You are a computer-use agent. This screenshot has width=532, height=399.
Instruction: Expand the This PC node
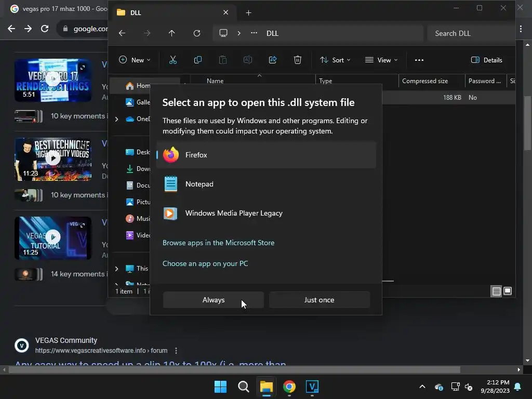[117, 269]
